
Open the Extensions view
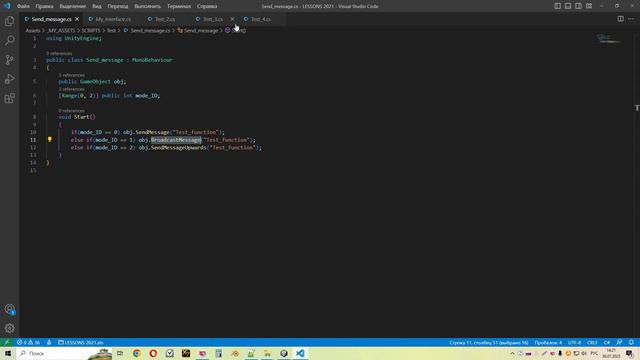9,98
